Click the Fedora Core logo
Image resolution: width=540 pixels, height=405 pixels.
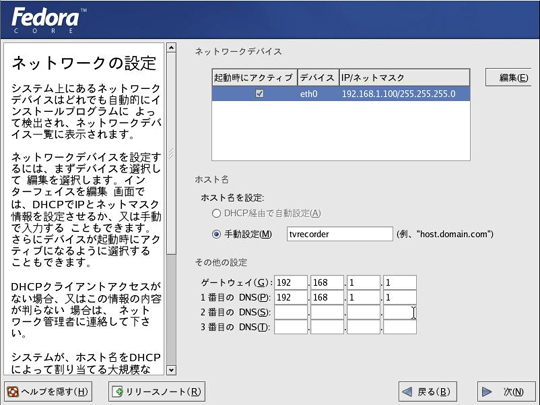[49, 20]
